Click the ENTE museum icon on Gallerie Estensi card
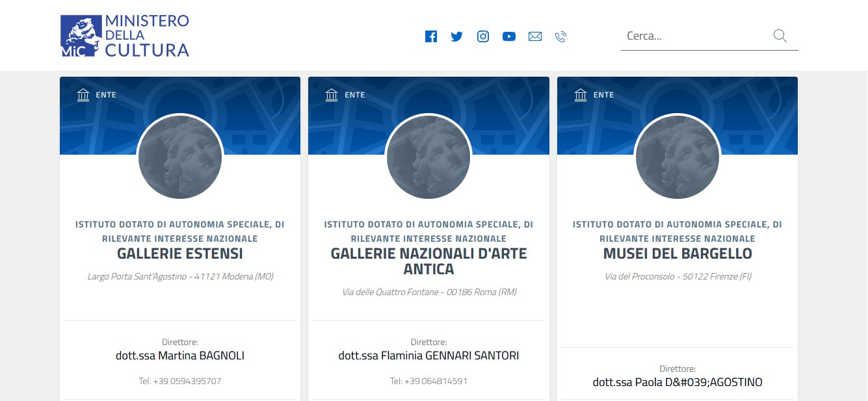The image size is (868, 401). pyautogui.click(x=83, y=94)
